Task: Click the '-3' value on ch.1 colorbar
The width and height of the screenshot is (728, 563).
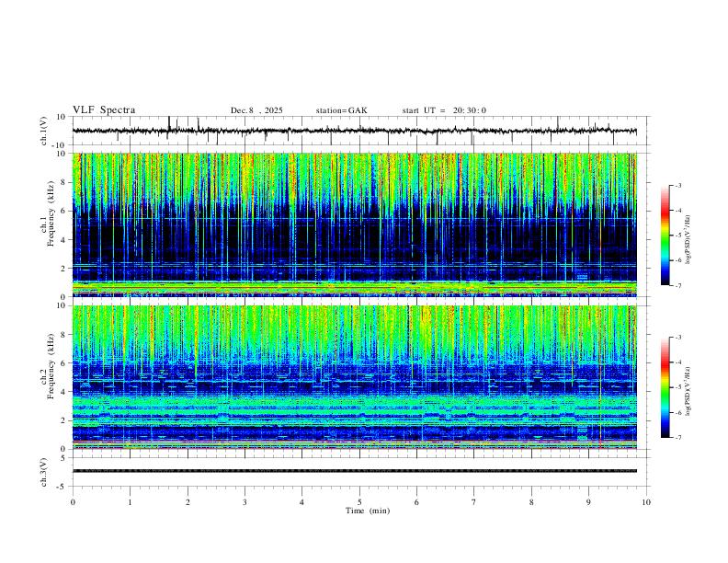Action: pyautogui.click(x=677, y=185)
